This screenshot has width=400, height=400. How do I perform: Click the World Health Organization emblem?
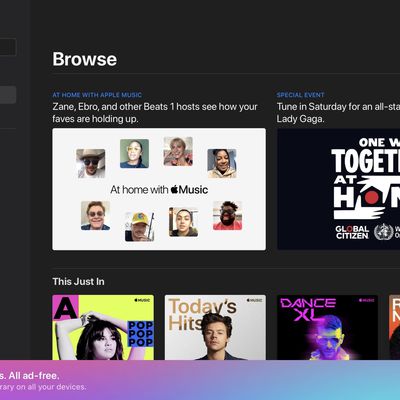click(x=384, y=232)
